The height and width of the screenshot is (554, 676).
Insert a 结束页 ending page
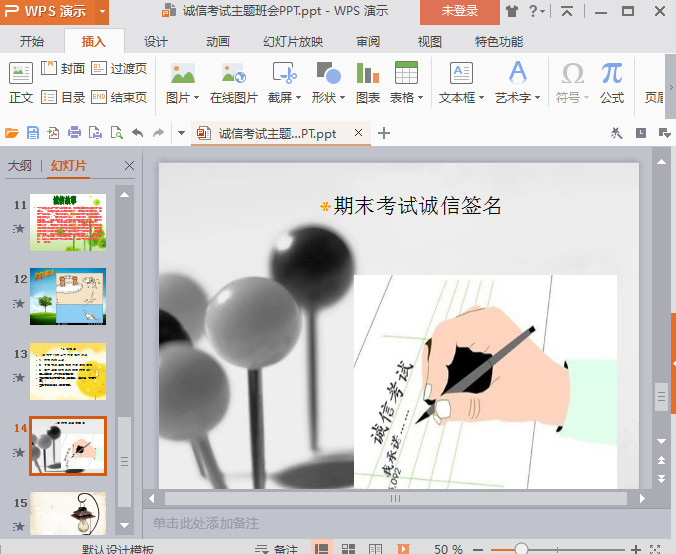pos(119,97)
